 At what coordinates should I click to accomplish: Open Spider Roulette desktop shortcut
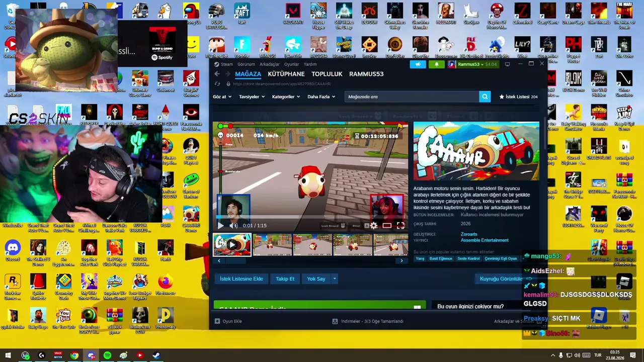coord(38,287)
